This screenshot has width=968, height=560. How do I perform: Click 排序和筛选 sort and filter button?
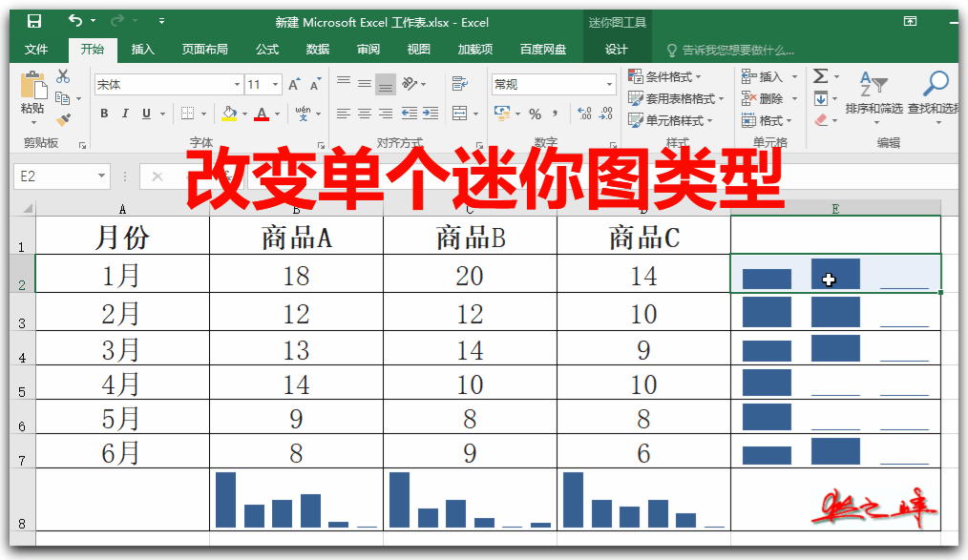click(873, 95)
